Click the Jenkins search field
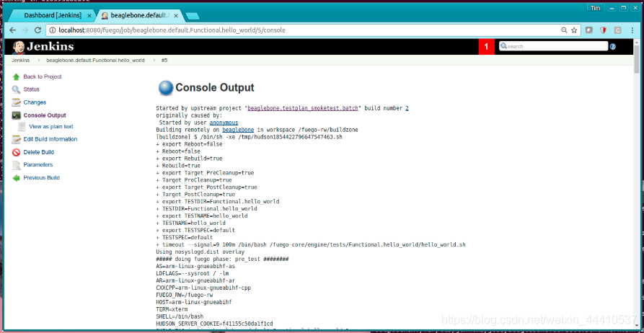This screenshot has width=644, height=333. 553,46
